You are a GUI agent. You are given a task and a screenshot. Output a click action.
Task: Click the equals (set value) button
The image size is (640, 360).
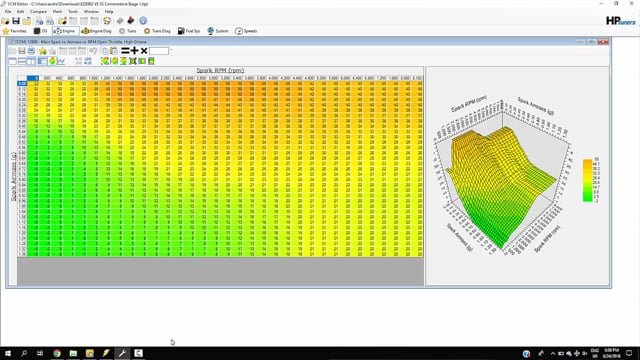click(x=125, y=51)
